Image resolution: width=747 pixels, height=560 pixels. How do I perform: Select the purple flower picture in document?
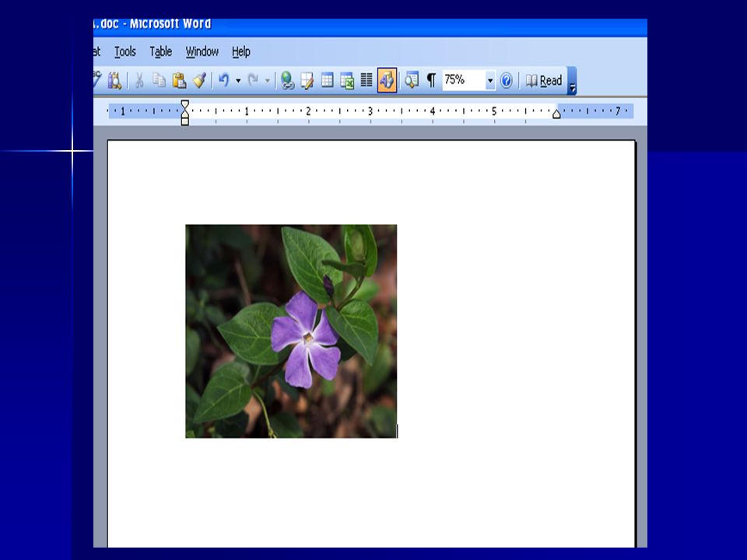[291, 331]
